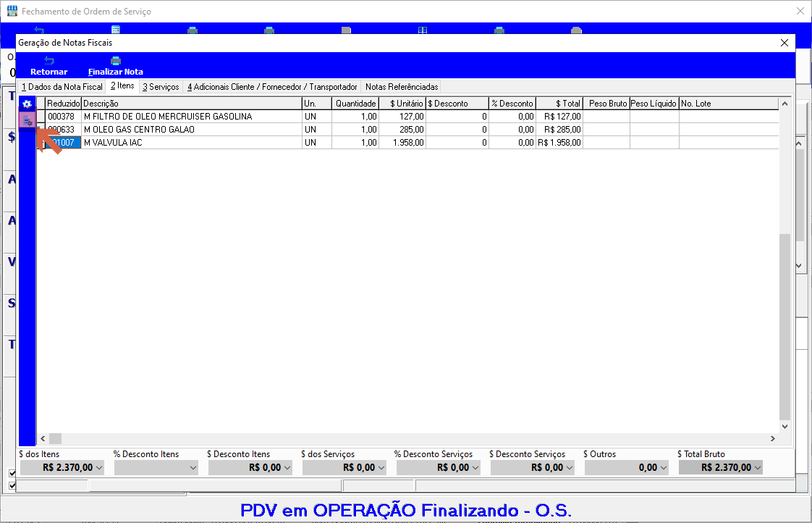Viewport: 812px width, 523px height.
Task: Click the Descrição column header
Action: point(192,104)
